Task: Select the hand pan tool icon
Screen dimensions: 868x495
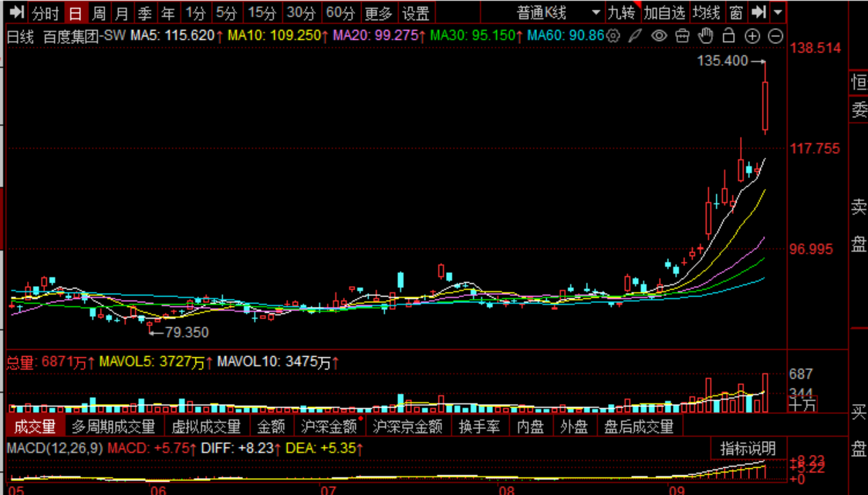Action: click(706, 36)
